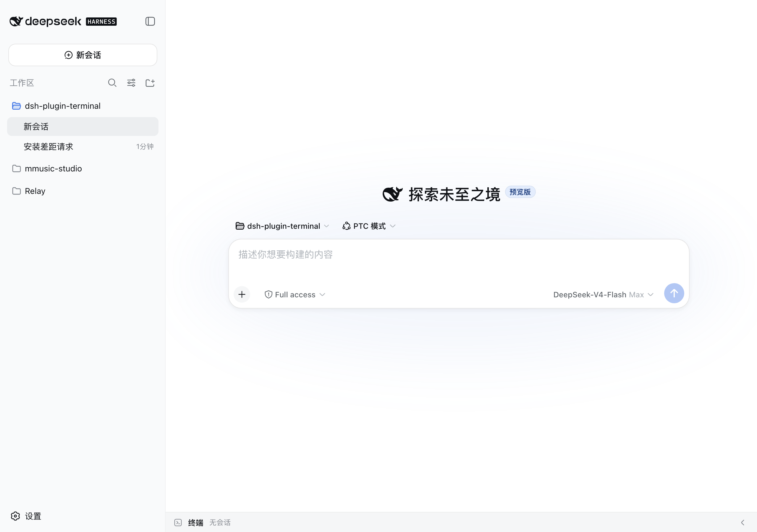Send message with the arrow button

(674, 293)
